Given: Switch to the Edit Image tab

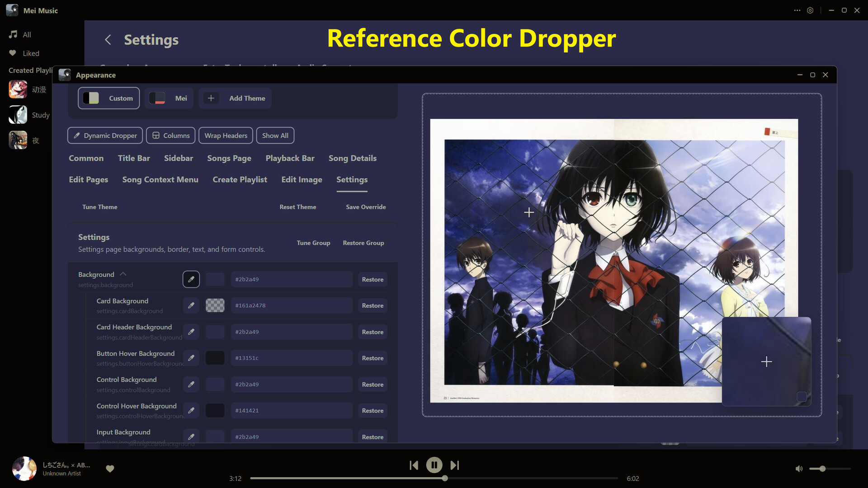Looking at the screenshot, I should click(302, 179).
